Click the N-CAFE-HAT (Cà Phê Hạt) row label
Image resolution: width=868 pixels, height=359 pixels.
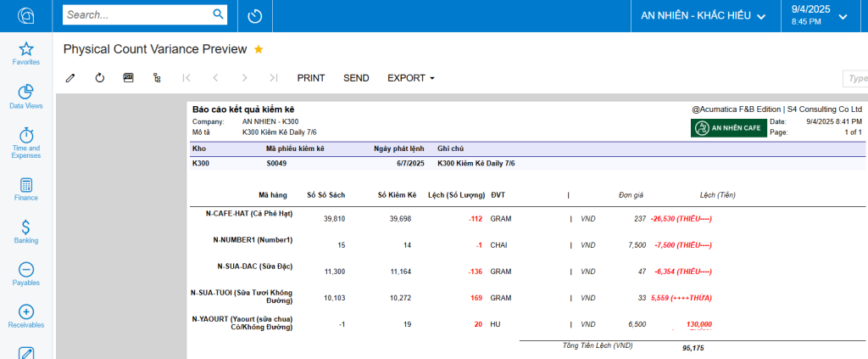click(249, 213)
